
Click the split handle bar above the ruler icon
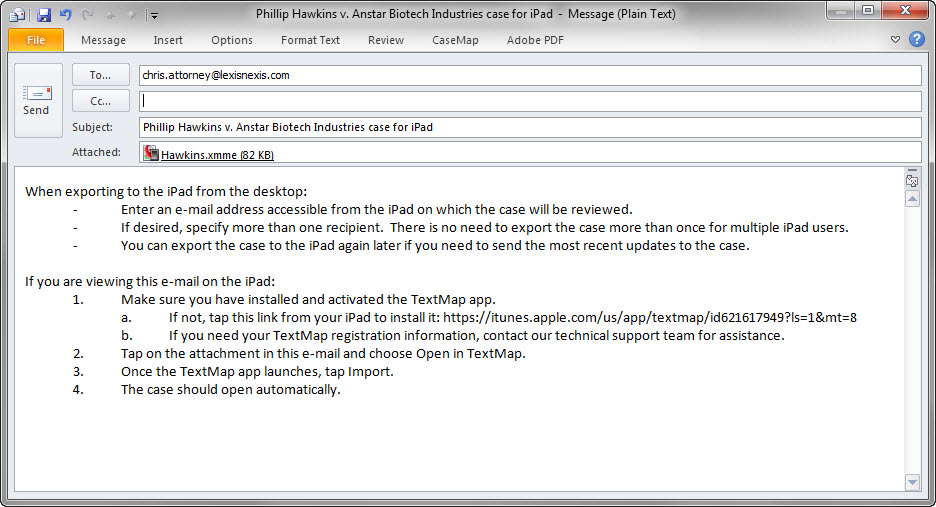(912, 171)
